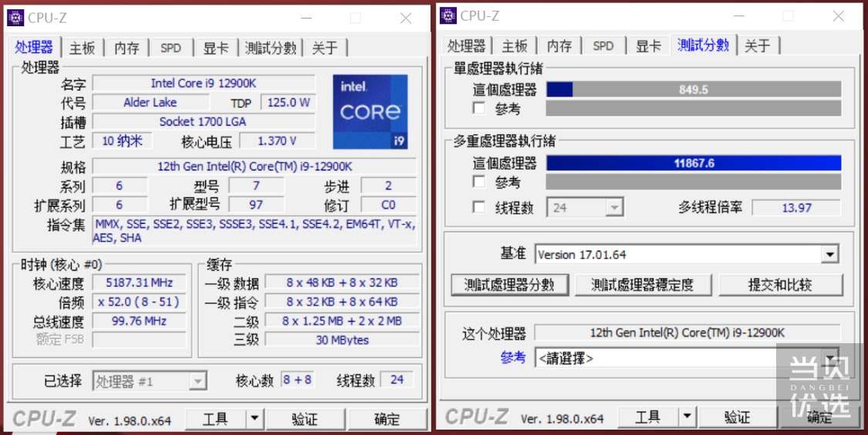Click the 这个处理器 field in right window
Screen dimensions: 868x435
tap(687, 332)
